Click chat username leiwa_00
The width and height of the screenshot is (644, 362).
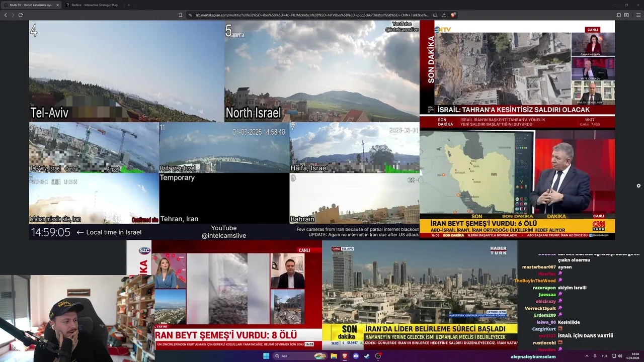click(x=546, y=322)
